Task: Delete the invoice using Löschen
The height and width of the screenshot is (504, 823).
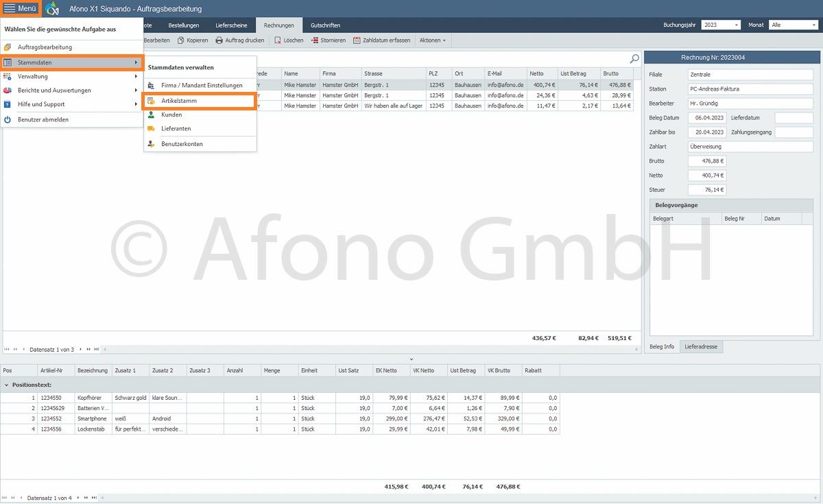Action: 289,40
